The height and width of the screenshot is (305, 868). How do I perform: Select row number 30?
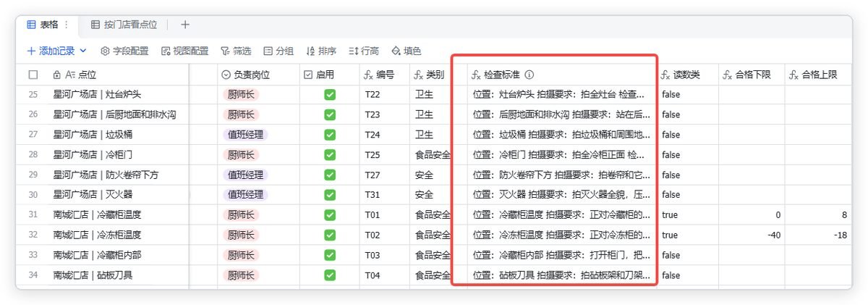(33, 194)
